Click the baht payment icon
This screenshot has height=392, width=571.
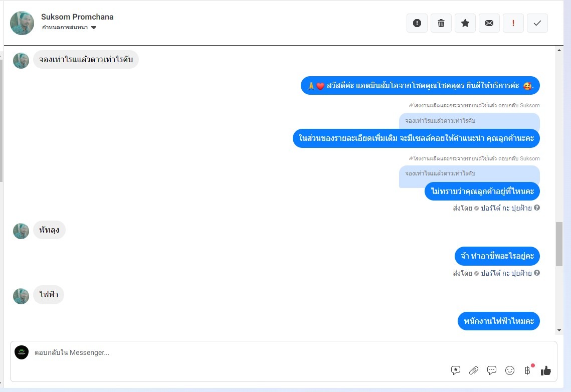pos(527,370)
